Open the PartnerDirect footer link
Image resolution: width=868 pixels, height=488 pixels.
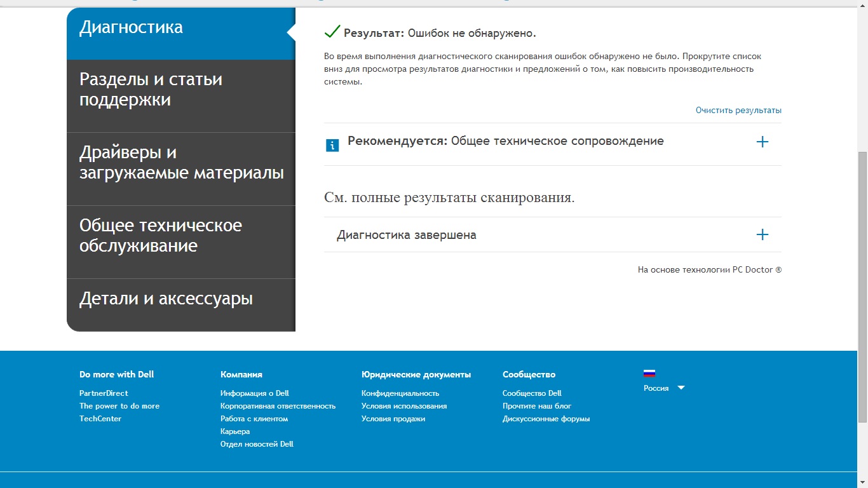tap(104, 393)
